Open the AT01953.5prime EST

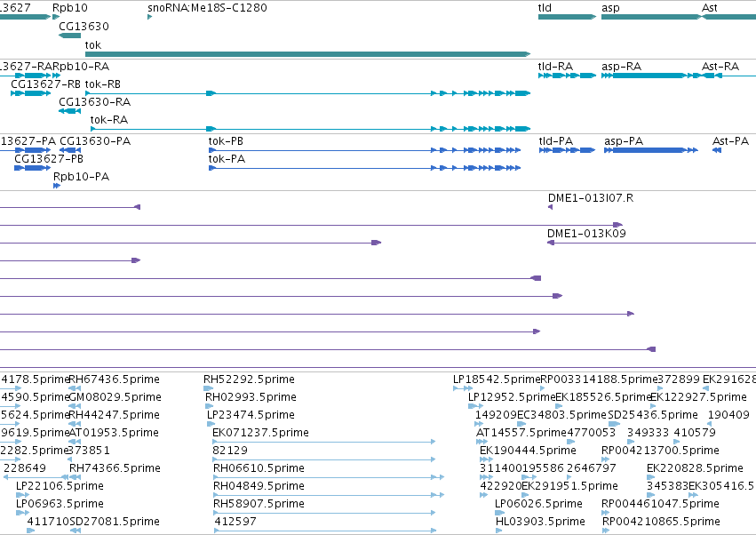75,442
